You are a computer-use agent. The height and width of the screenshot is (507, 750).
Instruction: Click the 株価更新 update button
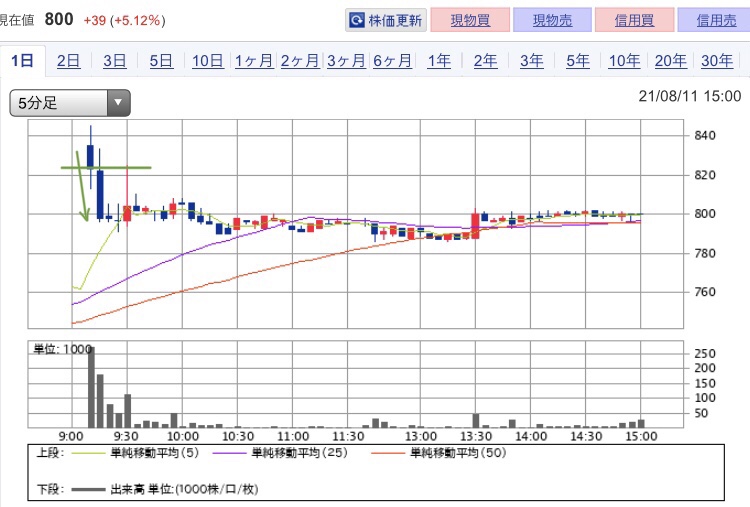(x=386, y=20)
